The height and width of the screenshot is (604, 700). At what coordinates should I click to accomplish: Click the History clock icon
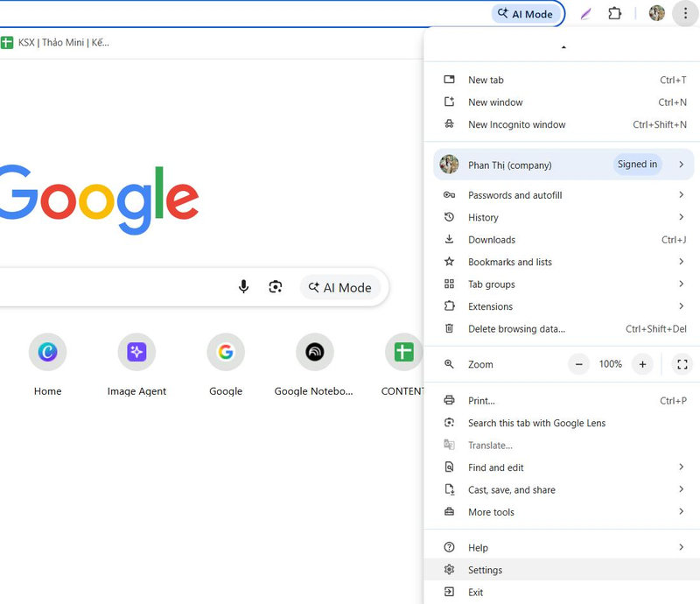[449, 217]
